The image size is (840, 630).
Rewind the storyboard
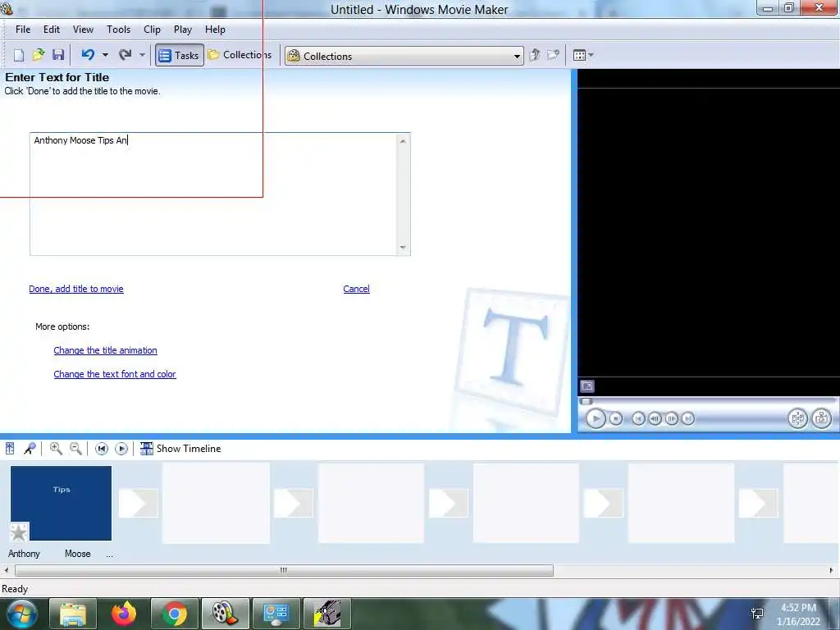[x=101, y=449]
